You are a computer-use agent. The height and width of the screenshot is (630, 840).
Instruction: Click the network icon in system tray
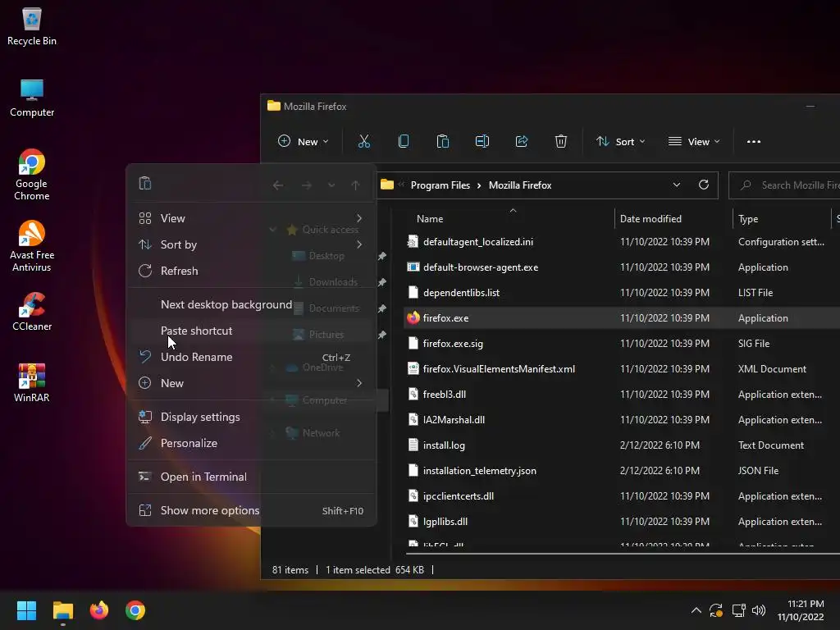[739, 610]
